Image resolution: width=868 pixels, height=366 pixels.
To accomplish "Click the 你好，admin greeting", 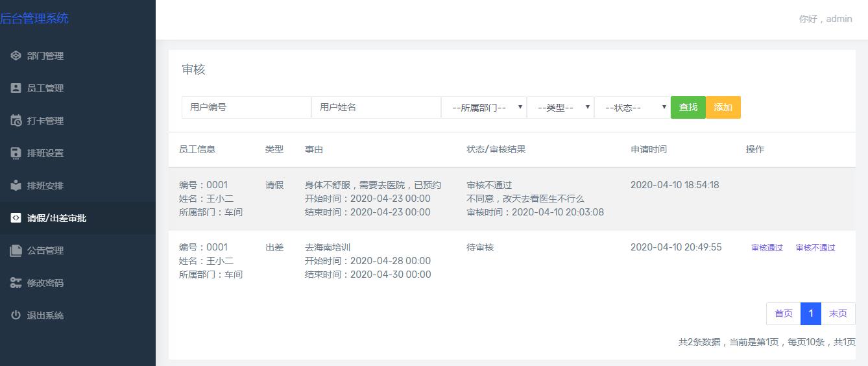I will 826,19.
